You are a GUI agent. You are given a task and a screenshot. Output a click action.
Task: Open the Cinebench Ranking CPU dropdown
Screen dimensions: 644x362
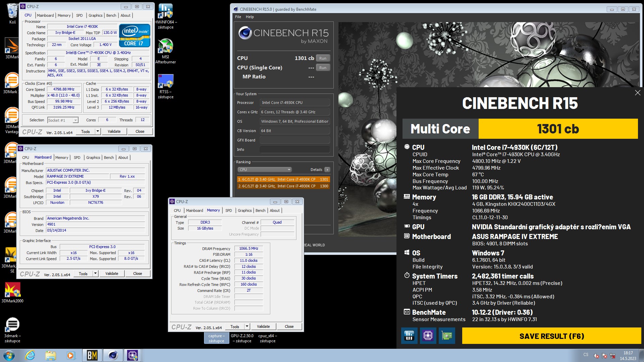coord(265,170)
